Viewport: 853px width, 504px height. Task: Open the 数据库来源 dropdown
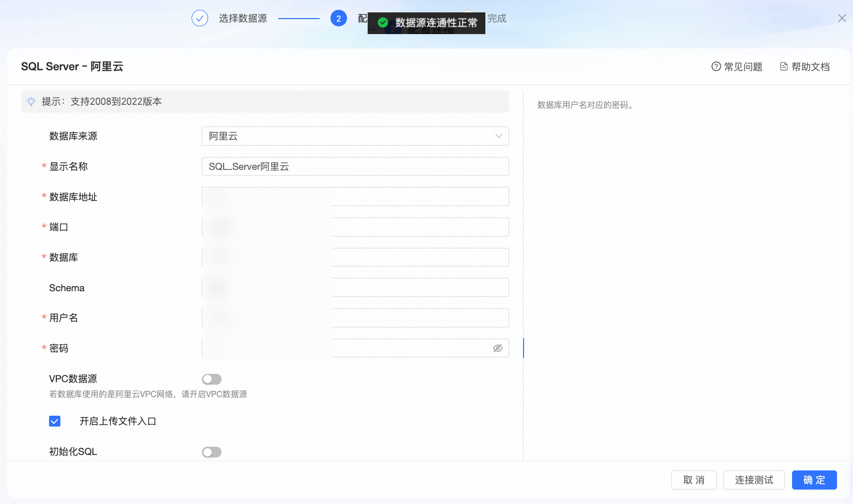coord(355,136)
